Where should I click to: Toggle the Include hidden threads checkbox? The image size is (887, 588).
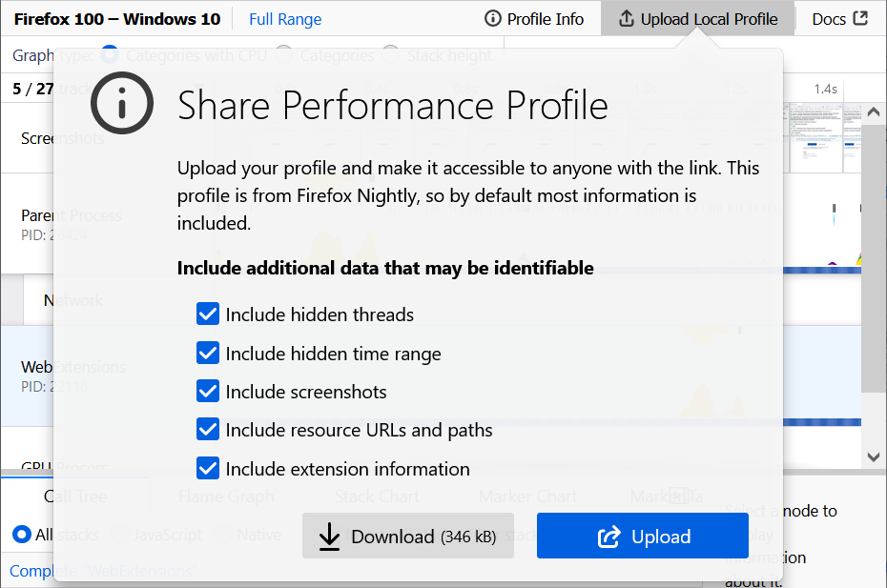point(208,314)
